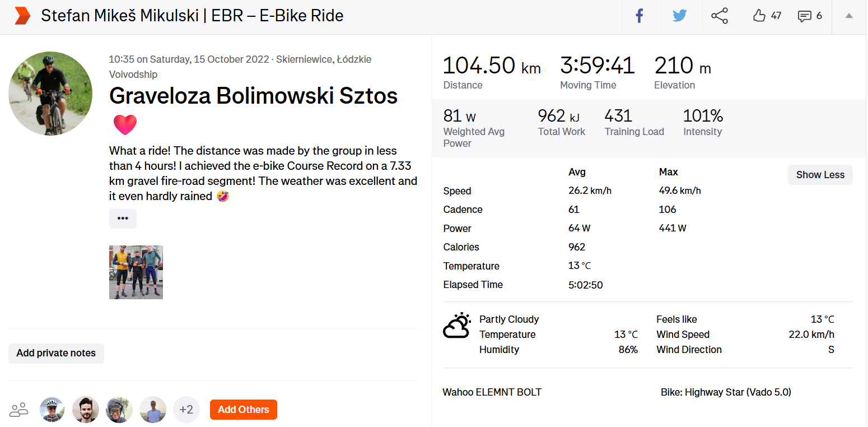The width and height of the screenshot is (868, 427).
Task: Collapse header with the up arrow
Action: click(x=849, y=16)
